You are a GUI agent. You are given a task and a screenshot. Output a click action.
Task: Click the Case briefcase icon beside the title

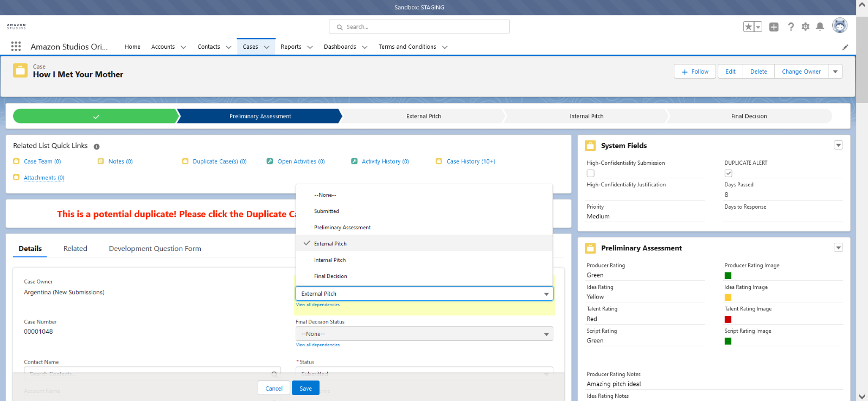(21, 70)
